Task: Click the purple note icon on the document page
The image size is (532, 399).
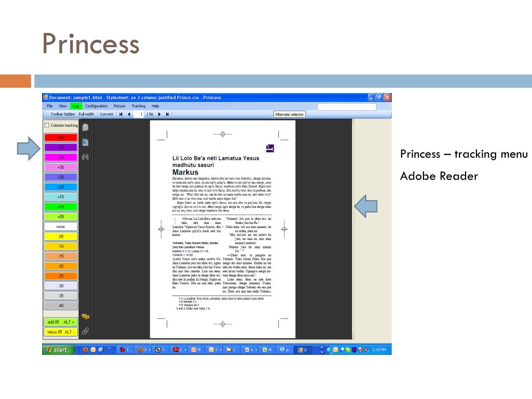Action: 270,148
